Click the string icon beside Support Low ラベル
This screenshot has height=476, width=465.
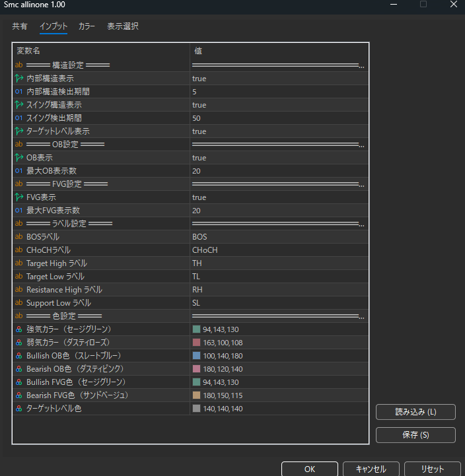19,302
